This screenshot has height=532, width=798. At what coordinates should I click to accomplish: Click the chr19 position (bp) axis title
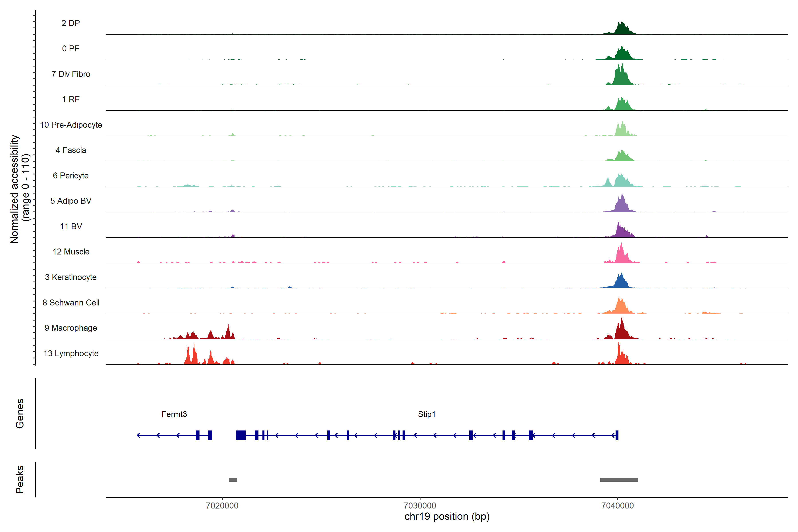click(447, 517)
